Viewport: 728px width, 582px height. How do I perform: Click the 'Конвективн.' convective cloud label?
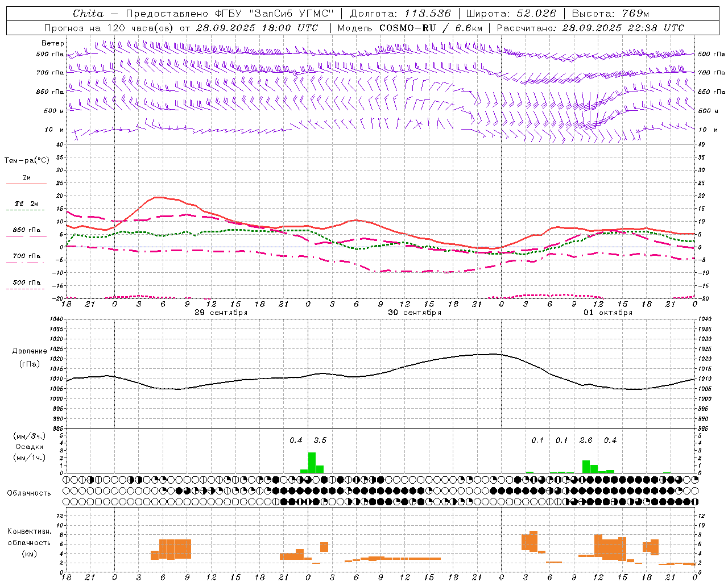[x=30, y=531]
